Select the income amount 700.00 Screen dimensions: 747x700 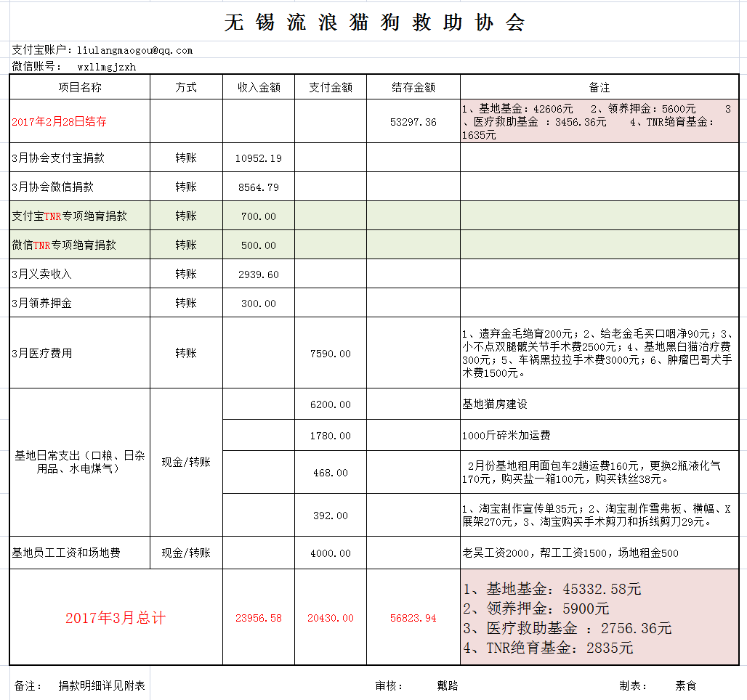point(259,216)
